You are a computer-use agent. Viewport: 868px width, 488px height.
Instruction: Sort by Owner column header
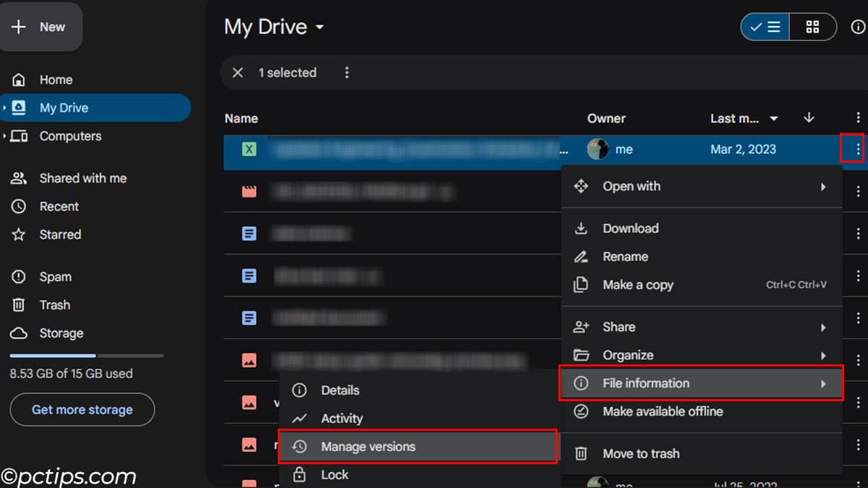point(606,118)
